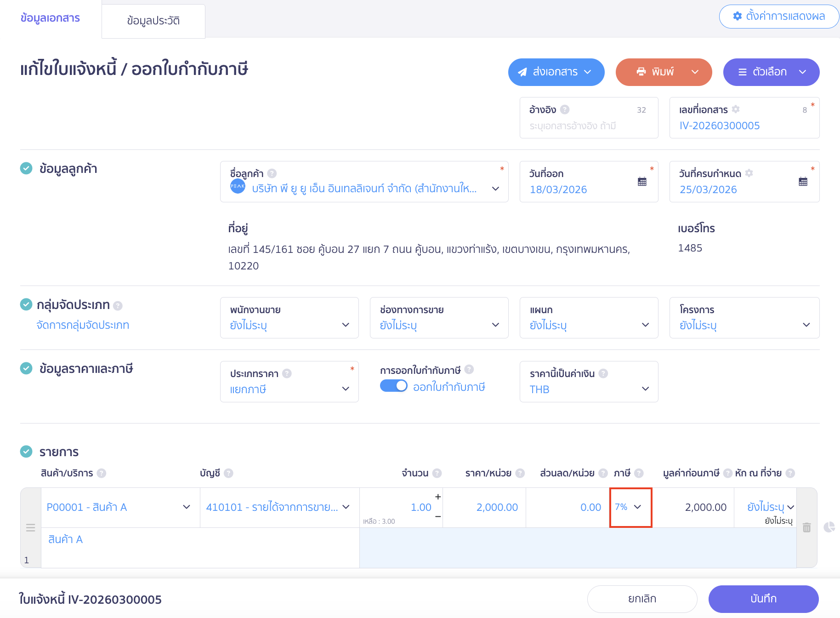Screen dimensions: 840x618
Task: Click the drag handle icon on item row
Action: coord(31,527)
